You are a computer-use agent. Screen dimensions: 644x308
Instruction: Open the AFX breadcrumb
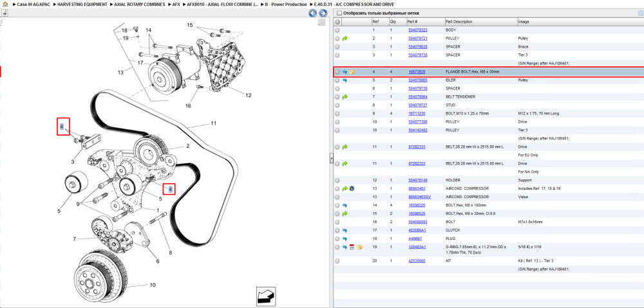pos(176,4)
